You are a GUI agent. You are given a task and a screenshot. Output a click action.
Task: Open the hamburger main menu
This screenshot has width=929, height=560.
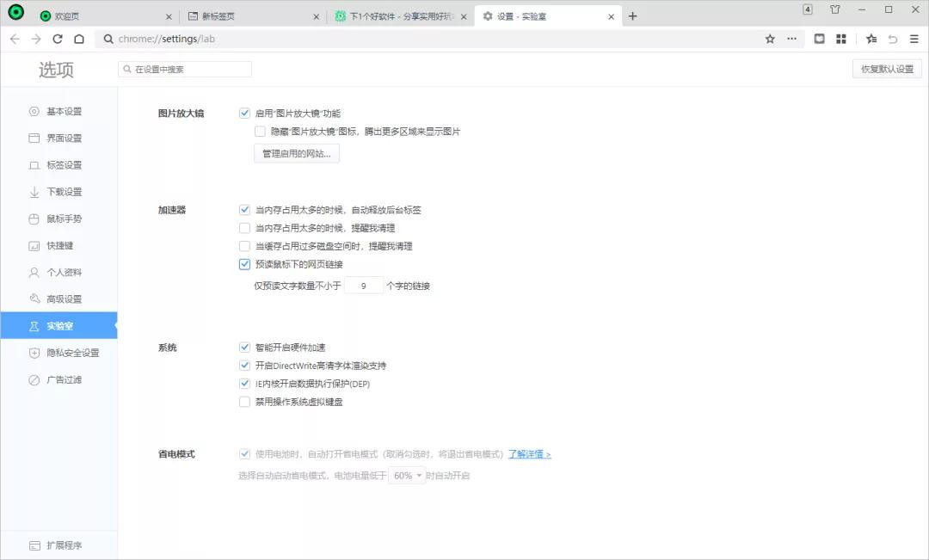(x=914, y=39)
